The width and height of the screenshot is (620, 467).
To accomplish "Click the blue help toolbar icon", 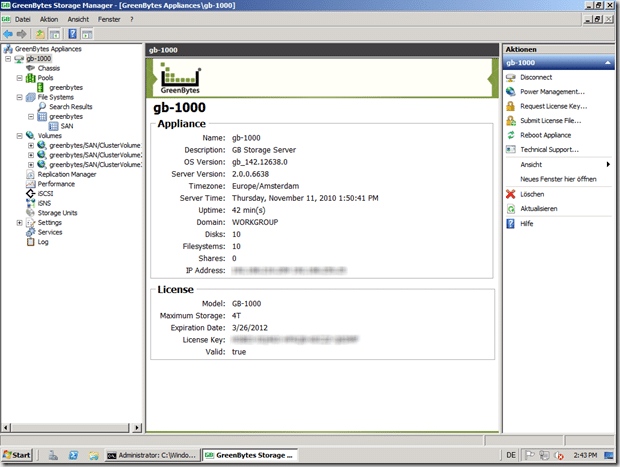I will 73,34.
